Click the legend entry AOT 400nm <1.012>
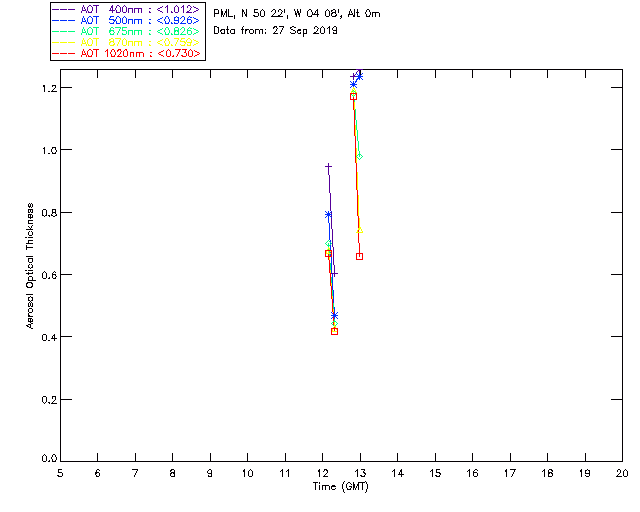 (127, 9)
